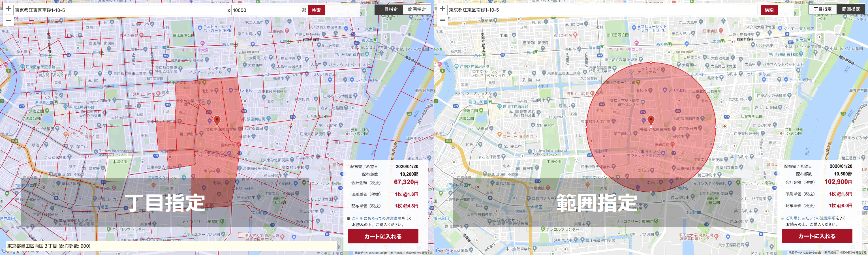Viewport: 868px width, 255px height.
Task: Click 102,900円 total price
Action: pos(838,182)
